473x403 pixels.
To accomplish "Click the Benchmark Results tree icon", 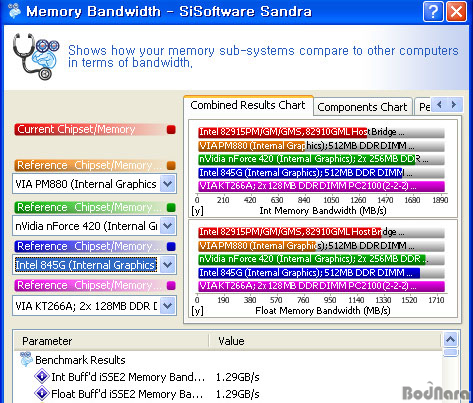I will [26, 360].
